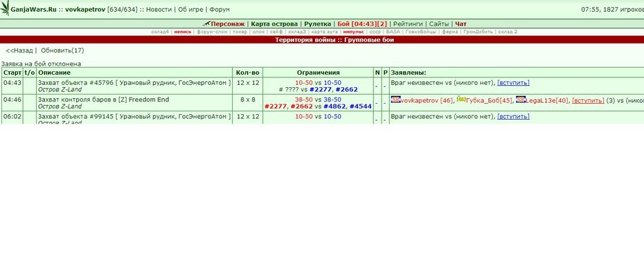Click the 1662 syndicate badge beside Губка_Боб

pyautogui.click(x=462, y=100)
